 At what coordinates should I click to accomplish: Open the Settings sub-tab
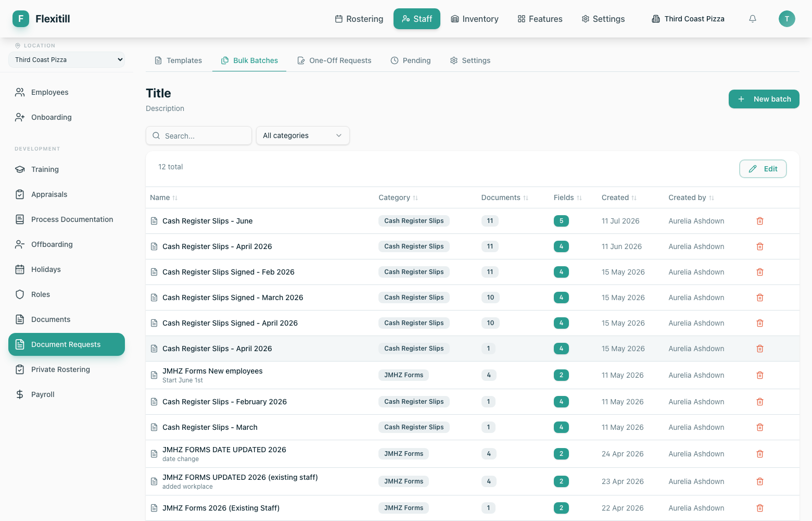(470, 60)
